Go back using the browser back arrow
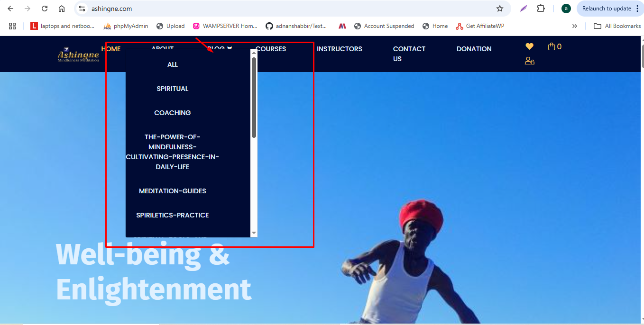This screenshot has height=325, width=644. click(10, 9)
